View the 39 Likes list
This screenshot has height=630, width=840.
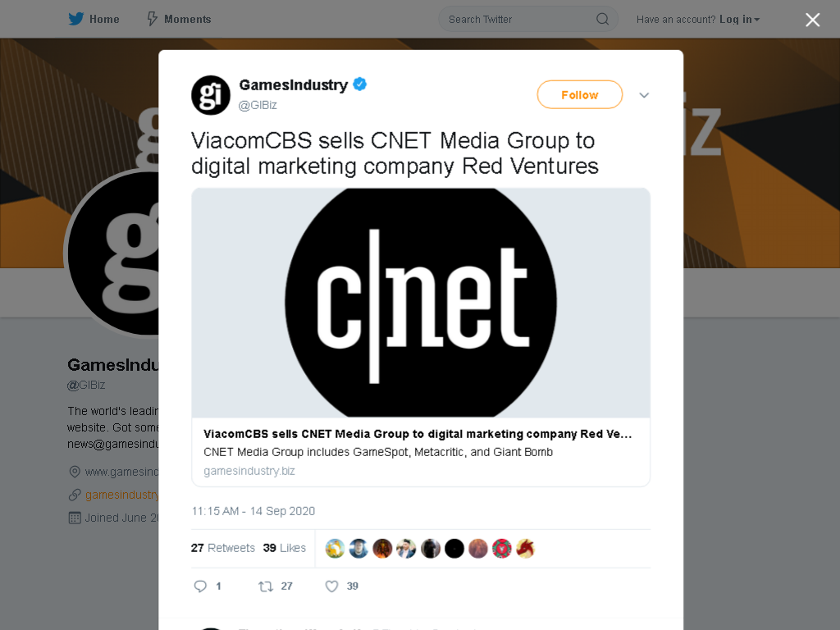coord(285,548)
